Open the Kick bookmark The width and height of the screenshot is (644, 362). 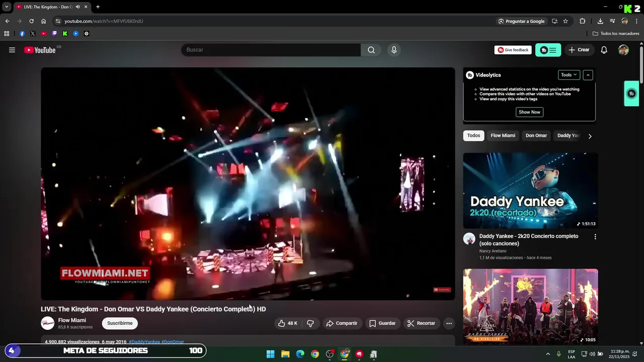[65, 34]
